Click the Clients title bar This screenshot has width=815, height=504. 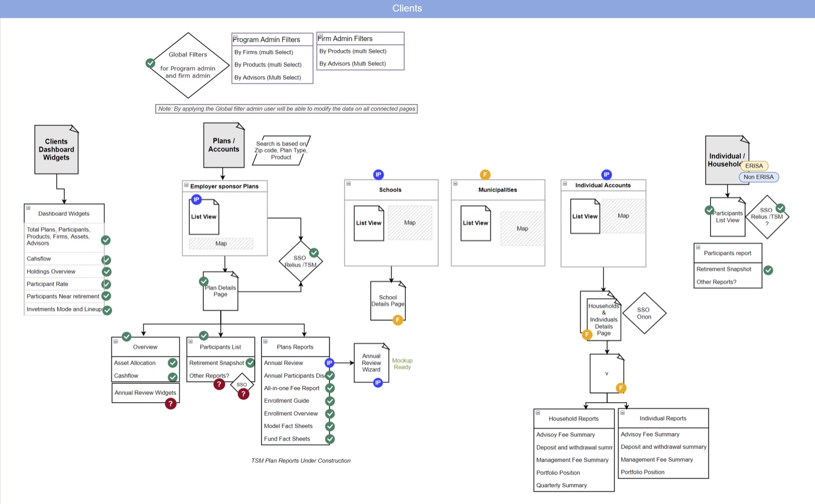408,9
